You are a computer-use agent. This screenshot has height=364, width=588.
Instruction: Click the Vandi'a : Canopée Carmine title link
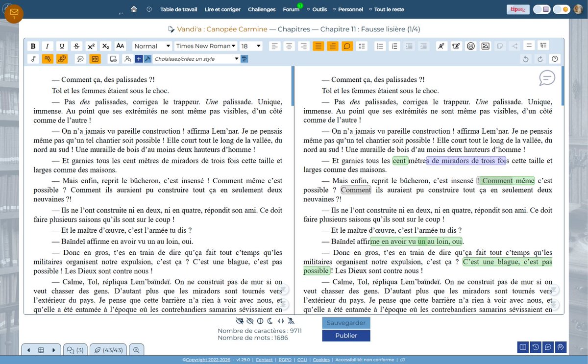pyautogui.click(x=222, y=29)
